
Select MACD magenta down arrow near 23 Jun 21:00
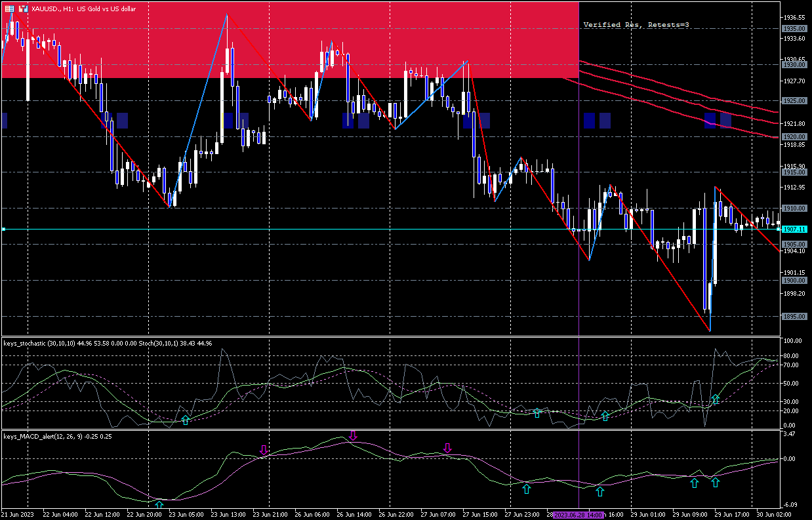coord(264,450)
